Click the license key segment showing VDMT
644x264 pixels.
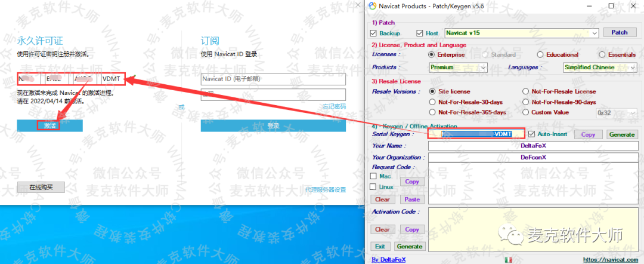click(111, 79)
